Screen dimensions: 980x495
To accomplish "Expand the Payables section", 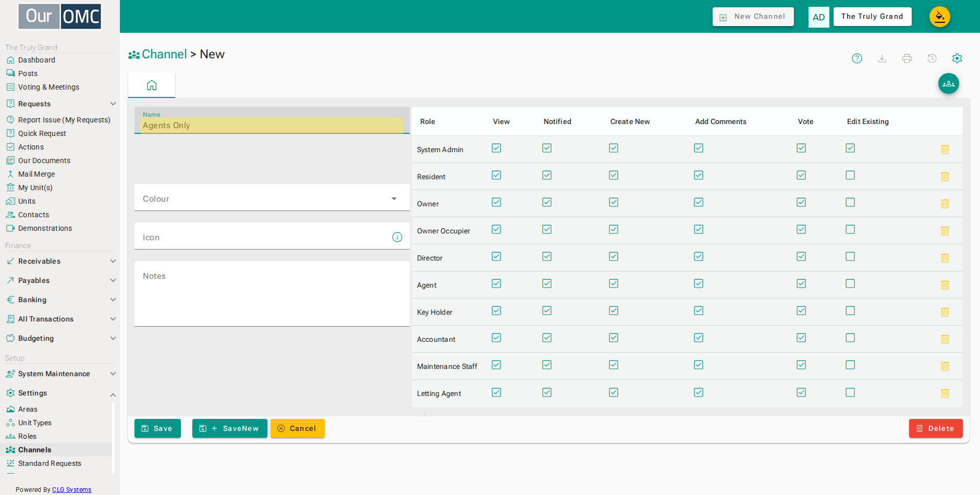I will 60,280.
